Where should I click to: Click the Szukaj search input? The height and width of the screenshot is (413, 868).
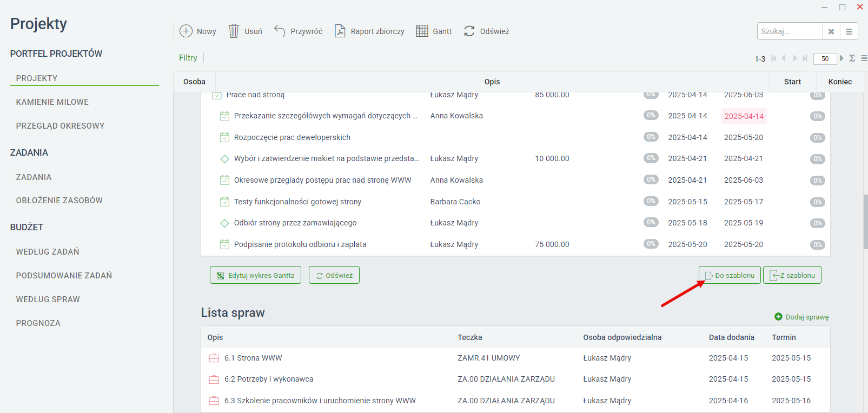pos(790,31)
